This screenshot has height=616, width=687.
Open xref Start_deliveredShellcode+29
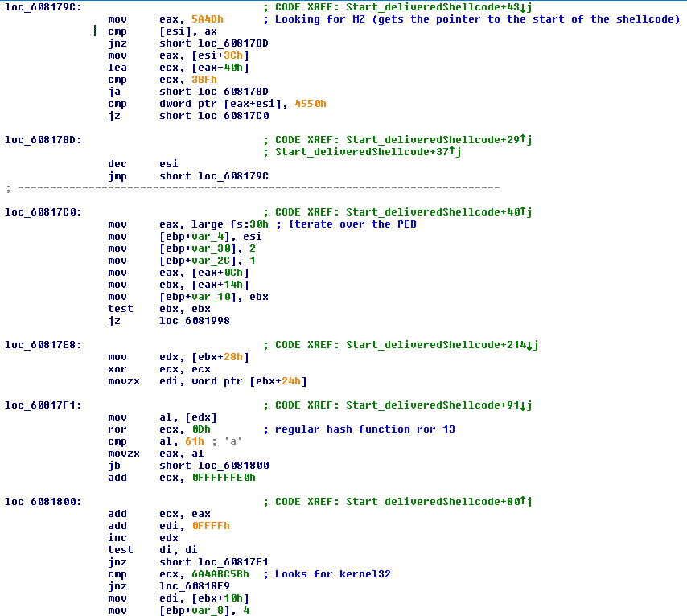(x=438, y=140)
